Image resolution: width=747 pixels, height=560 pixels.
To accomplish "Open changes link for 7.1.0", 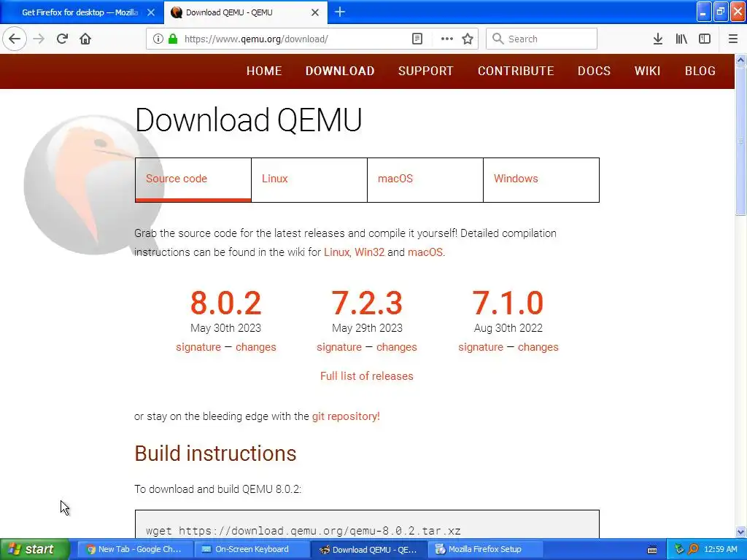I will (x=538, y=347).
